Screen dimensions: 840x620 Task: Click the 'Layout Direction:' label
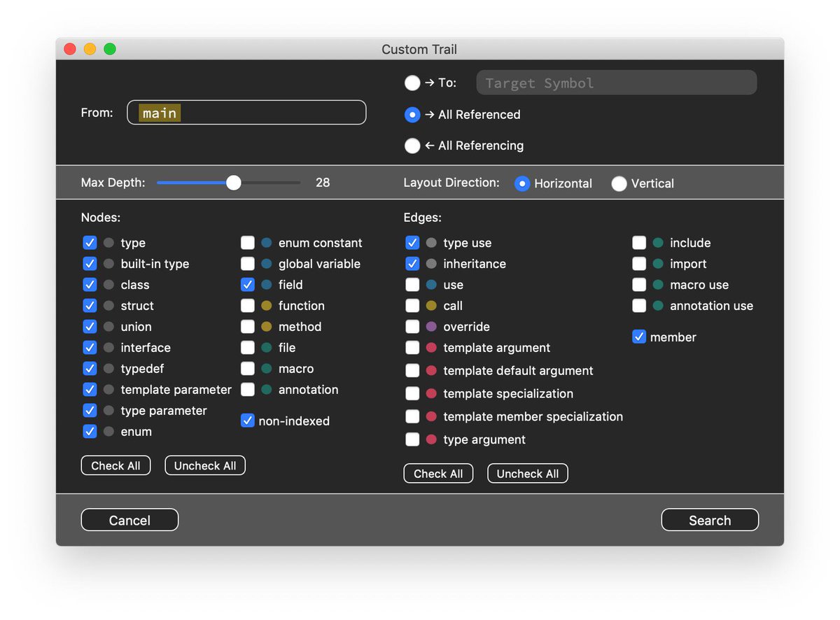pyautogui.click(x=451, y=183)
